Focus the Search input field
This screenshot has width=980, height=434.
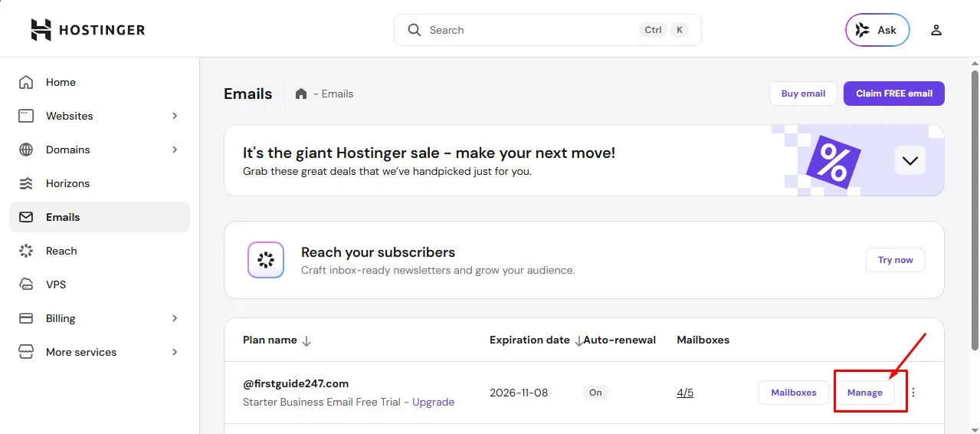[x=548, y=30]
